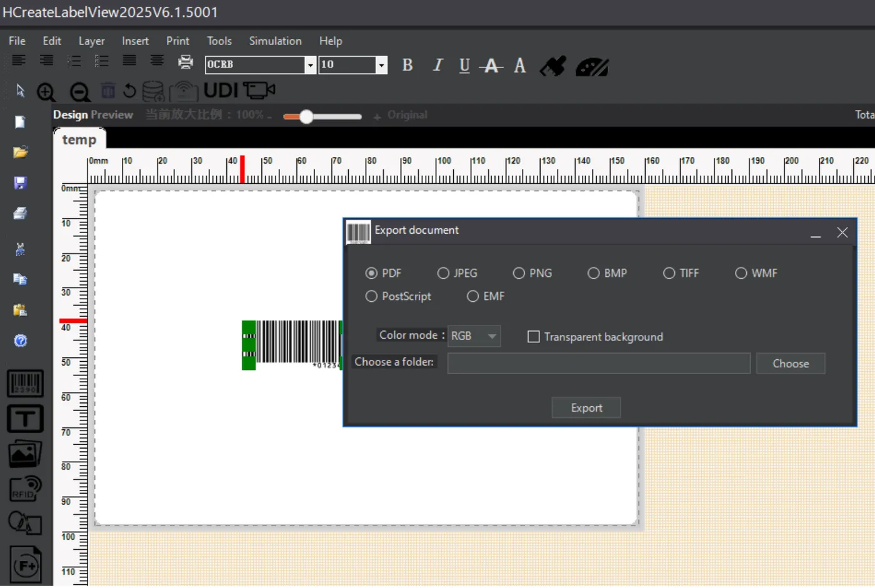
Task: Select the Barcode creation tool
Action: point(25,383)
